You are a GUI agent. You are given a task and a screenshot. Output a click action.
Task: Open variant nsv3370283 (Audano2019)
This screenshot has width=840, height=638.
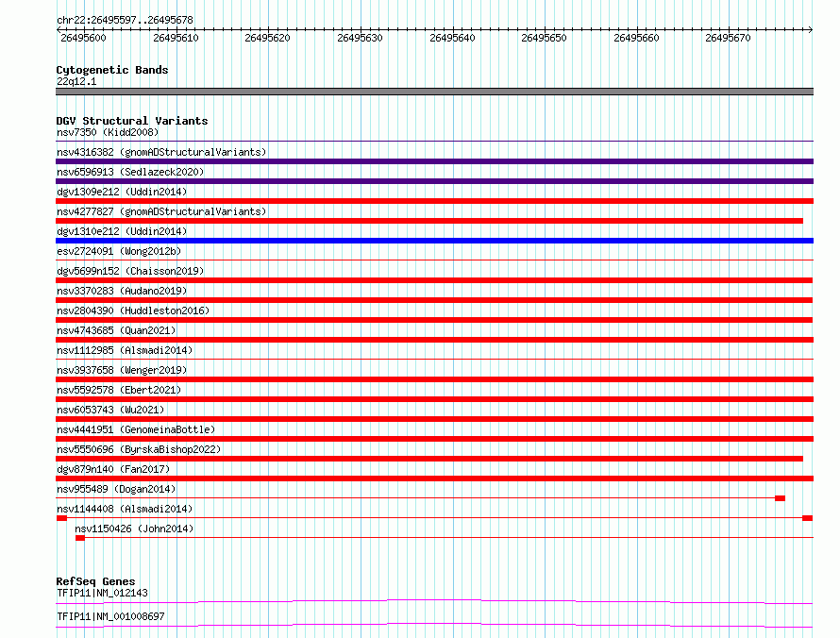tap(122, 291)
